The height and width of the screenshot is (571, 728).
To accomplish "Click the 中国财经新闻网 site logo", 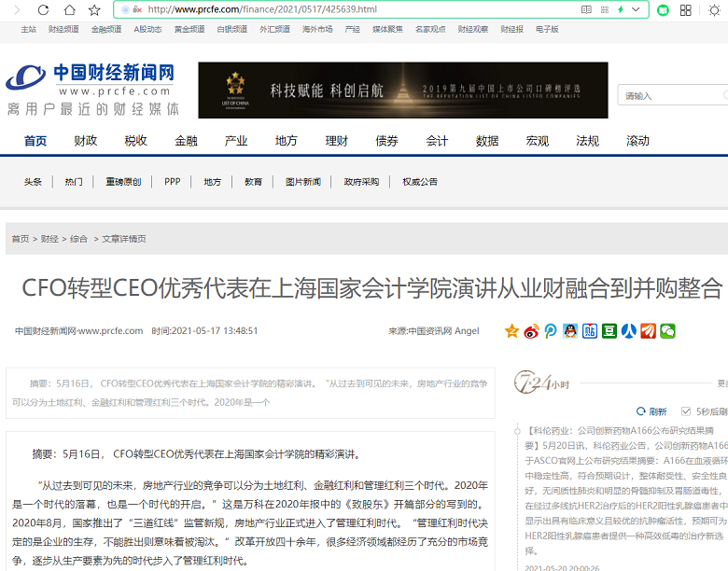I will pos(91,81).
